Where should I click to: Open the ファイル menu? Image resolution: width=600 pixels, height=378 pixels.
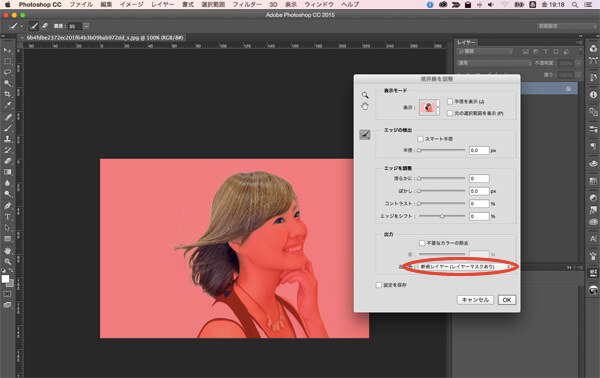tap(81, 5)
